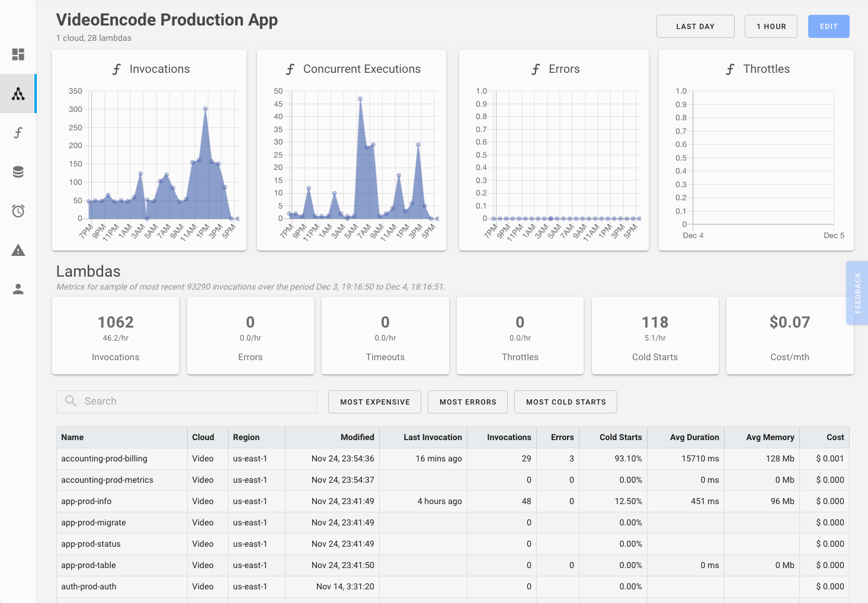Click the function icon beside Invocations chart title
The width and height of the screenshot is (868, 603).
tap(117, 69)
